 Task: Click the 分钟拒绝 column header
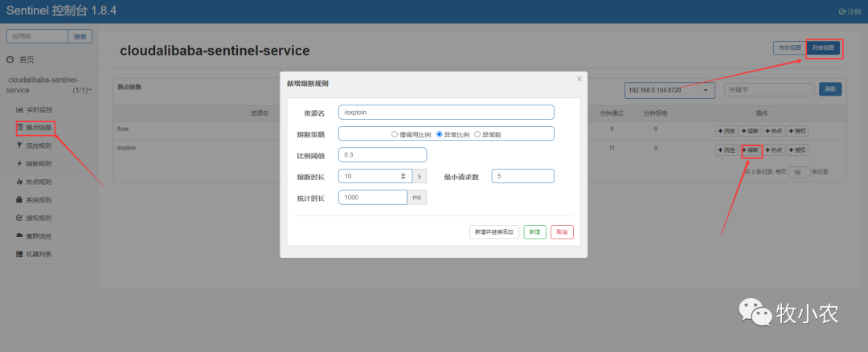coord(656,113)
